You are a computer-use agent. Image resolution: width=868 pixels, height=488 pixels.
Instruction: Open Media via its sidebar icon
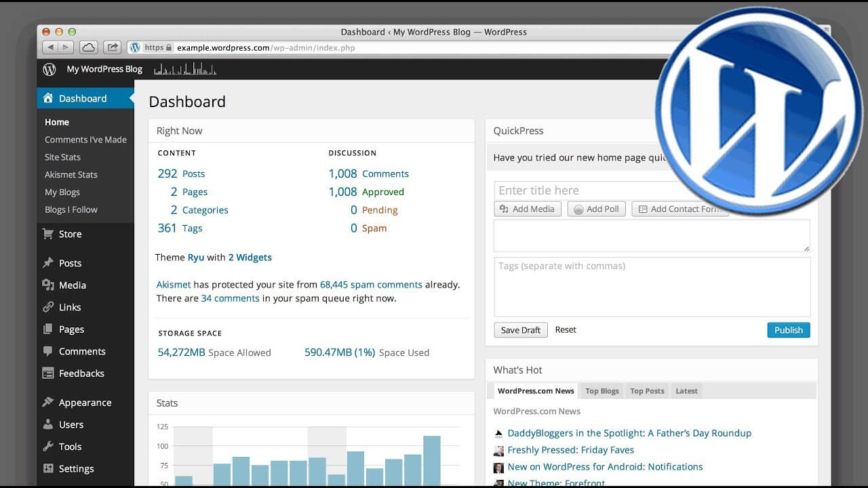pyautogui.click(x=48, y=285)
